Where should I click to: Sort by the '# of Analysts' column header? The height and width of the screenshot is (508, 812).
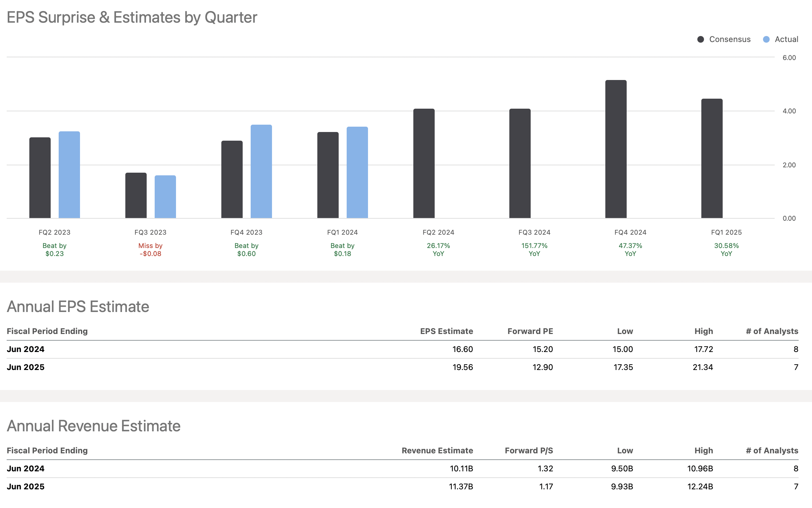pos(772,331)
